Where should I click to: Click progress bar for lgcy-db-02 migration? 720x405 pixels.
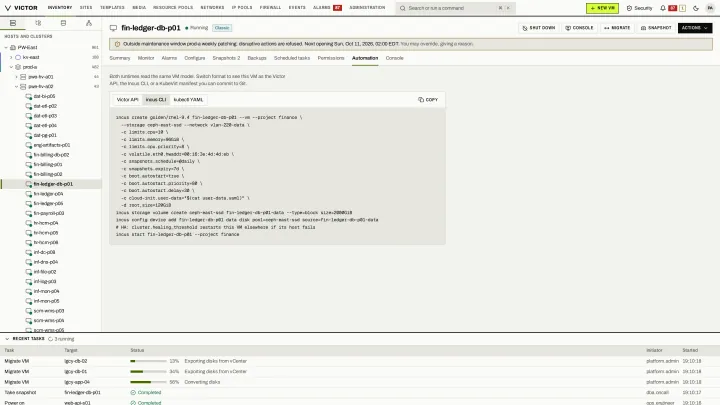click(148, 361)
